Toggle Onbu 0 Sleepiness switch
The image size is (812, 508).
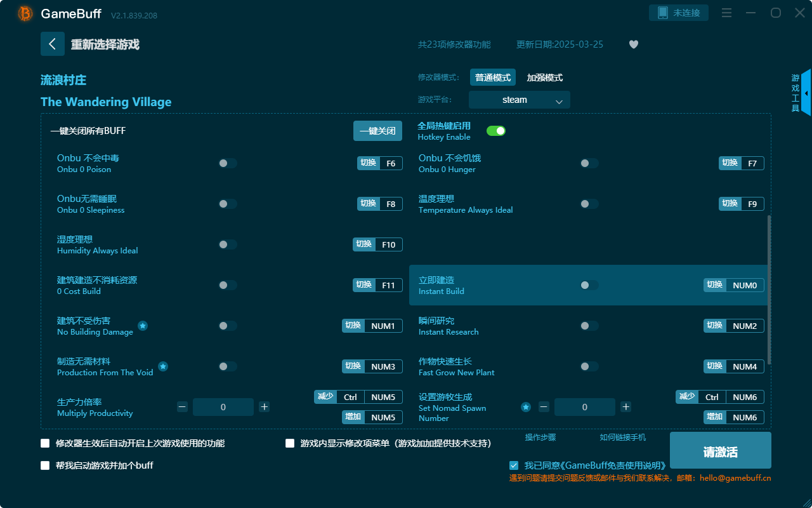pyautogui.click(x=228, y=204)
